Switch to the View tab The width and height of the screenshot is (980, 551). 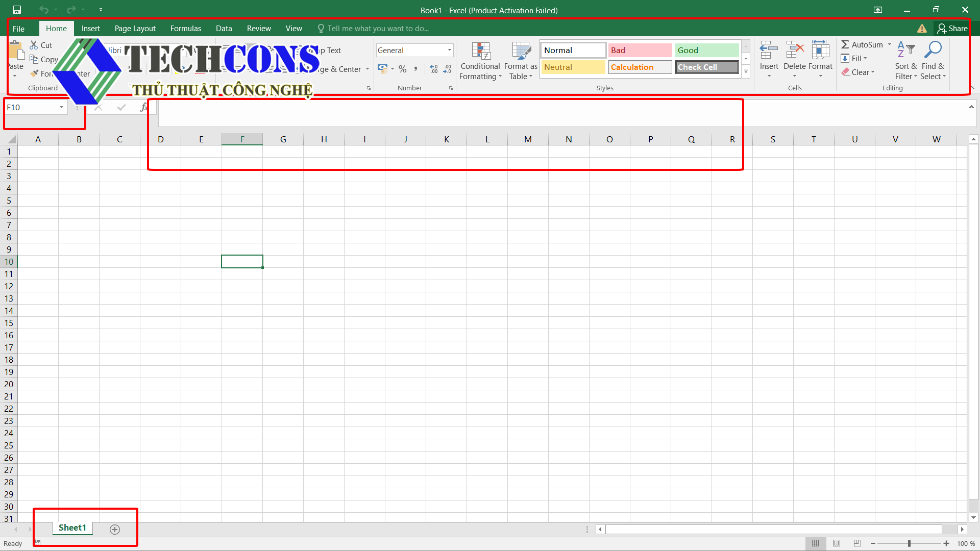click(x=293, y=29)
